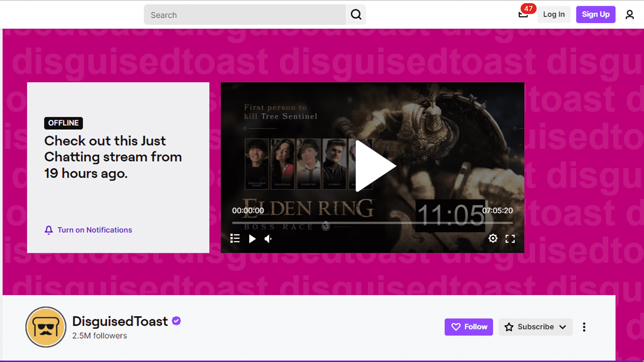Click the OFFLINE status badge
Image resolution: width=644 pixels, height=362 pixels.
click(x=63, y=123)
